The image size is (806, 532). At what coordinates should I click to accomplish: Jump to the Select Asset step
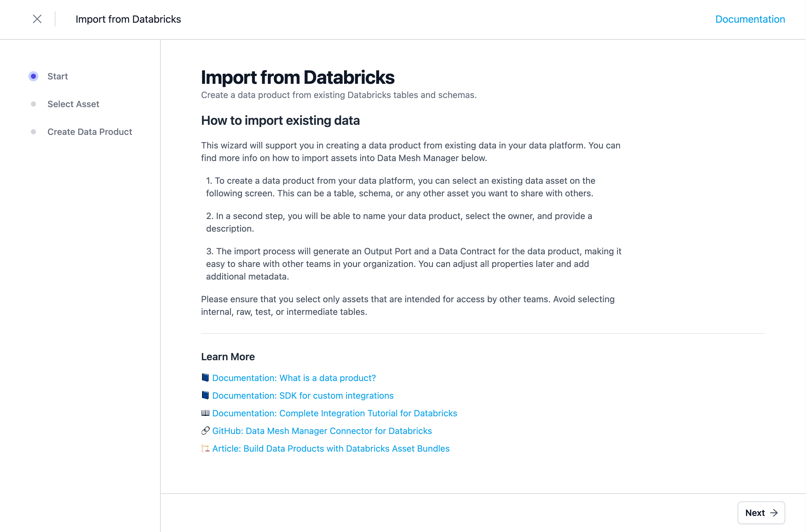(x=73, y=104)
